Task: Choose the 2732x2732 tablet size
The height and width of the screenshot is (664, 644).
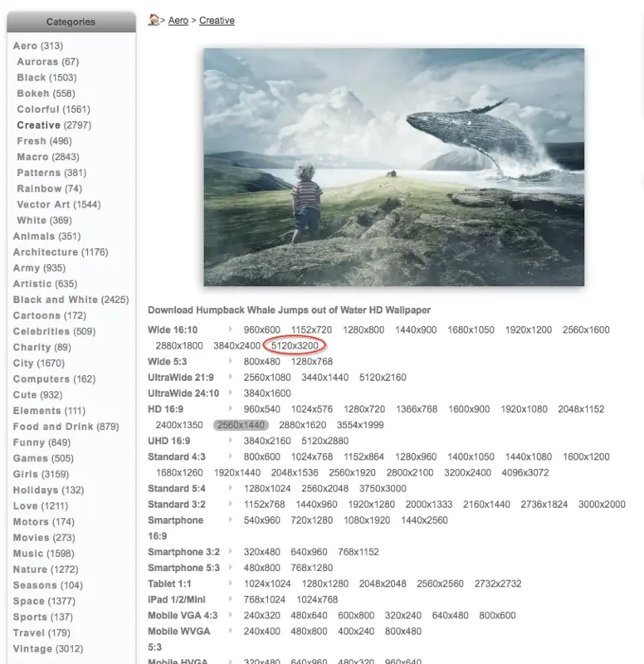Action: tap(497, 583)
